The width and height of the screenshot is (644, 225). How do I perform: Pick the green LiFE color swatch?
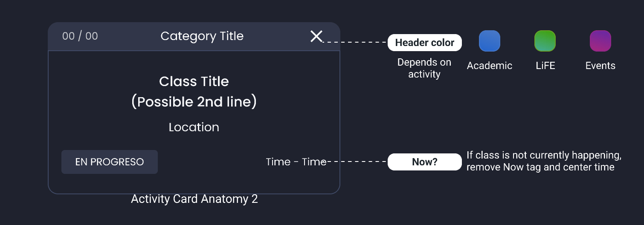(x=545, y=41)
